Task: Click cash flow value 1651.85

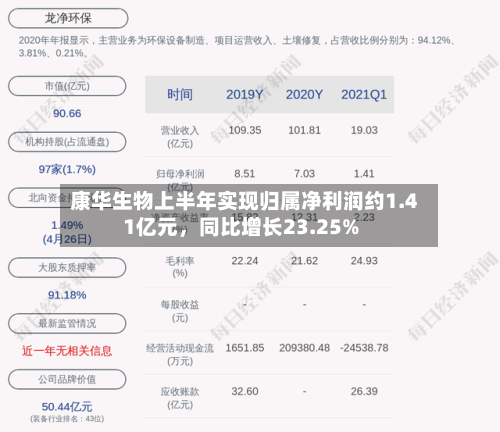Action: 245,348
